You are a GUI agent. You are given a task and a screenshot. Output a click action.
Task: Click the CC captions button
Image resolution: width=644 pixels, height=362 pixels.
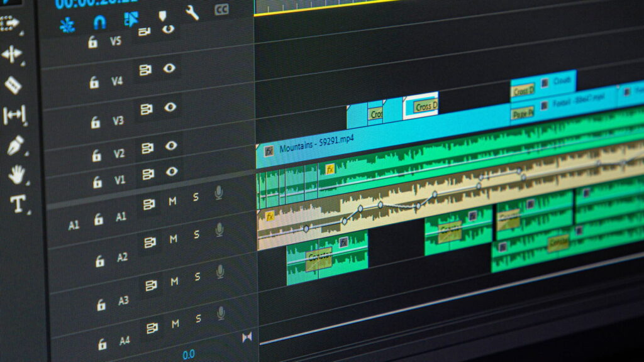tap(221, 9)
